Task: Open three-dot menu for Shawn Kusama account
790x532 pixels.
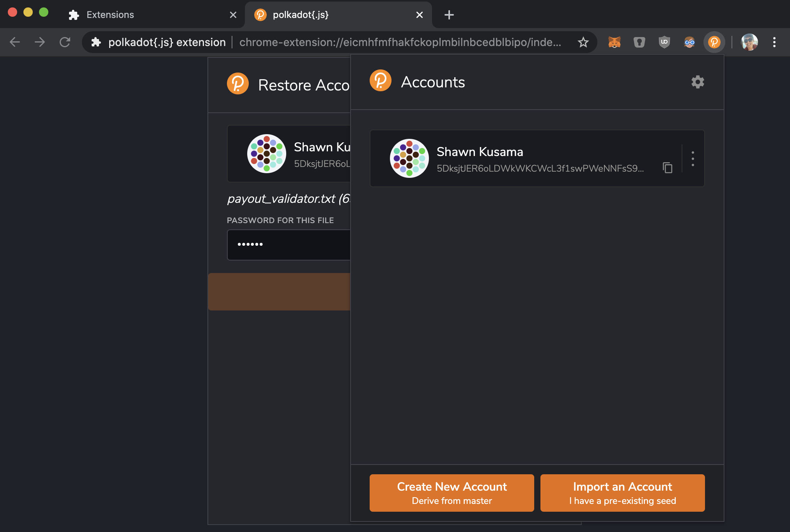Action: 693,158
